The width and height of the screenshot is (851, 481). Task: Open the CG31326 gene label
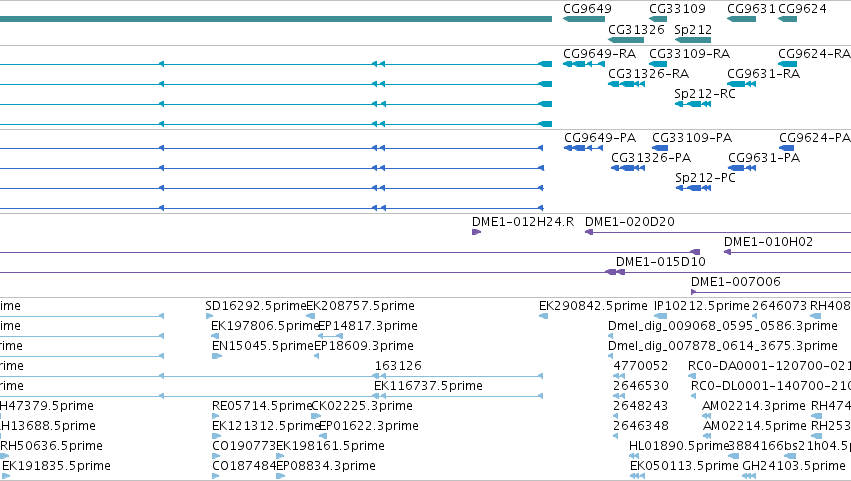point(636,29)
